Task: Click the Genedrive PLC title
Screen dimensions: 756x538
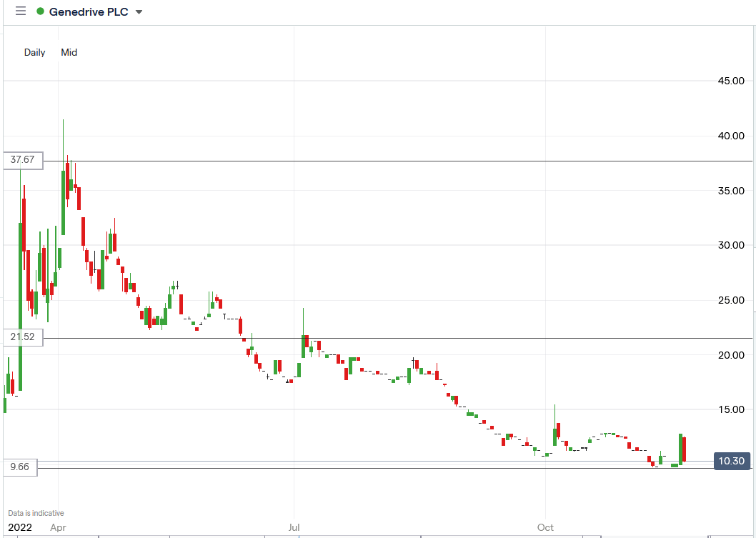Action: click(89, 11)
